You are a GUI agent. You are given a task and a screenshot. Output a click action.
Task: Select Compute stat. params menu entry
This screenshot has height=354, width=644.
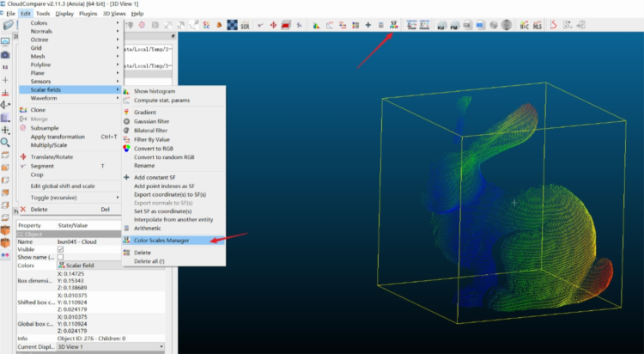pyautogui.click(x=173, y=101)
